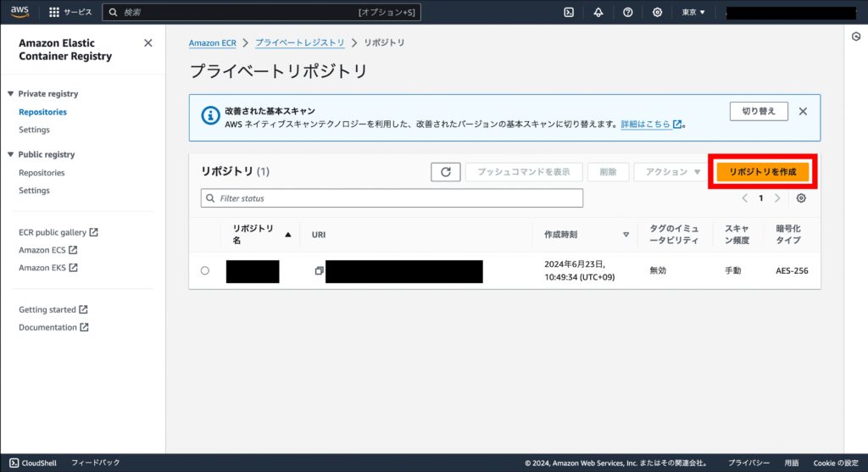The height and width of the screenshot is (472, 868).
Task: Collapse the Private registry section
Action: [10, 94]
